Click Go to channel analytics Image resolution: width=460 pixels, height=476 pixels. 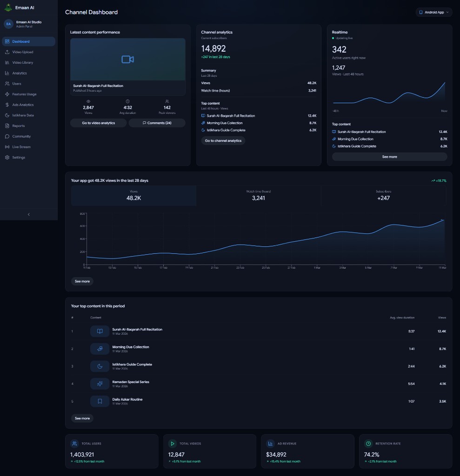pyautogui.click(x=223, y=140)
